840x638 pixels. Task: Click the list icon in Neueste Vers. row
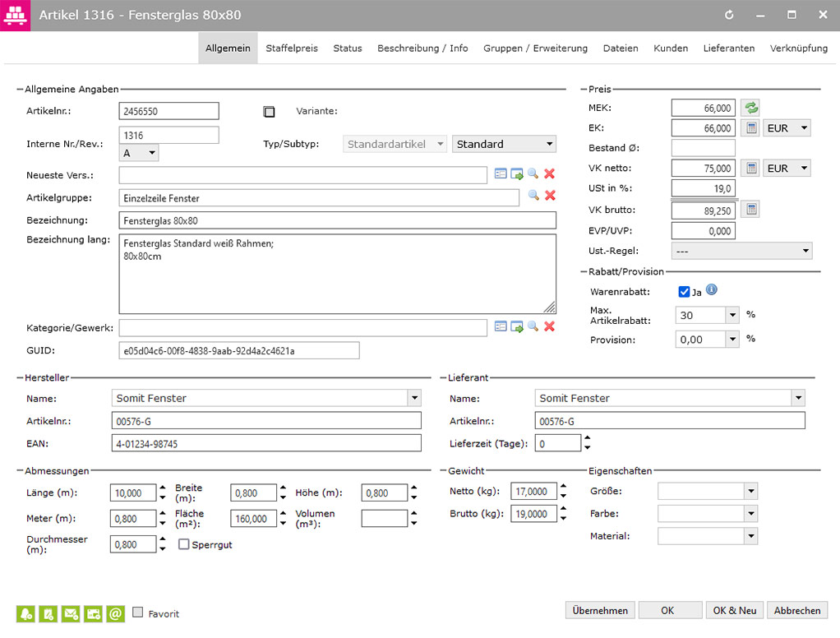[x=501, y=174]
